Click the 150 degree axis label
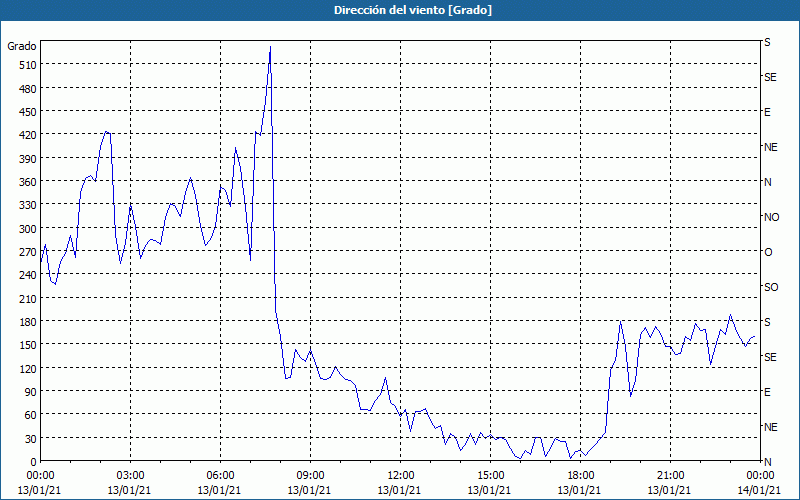 [x=28, y=345]
